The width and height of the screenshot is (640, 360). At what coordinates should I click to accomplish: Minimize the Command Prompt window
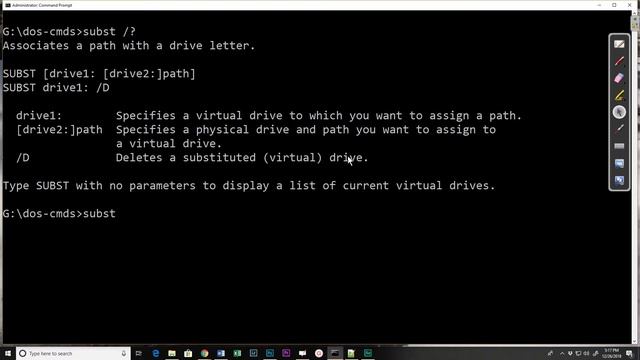click(599, 5)
